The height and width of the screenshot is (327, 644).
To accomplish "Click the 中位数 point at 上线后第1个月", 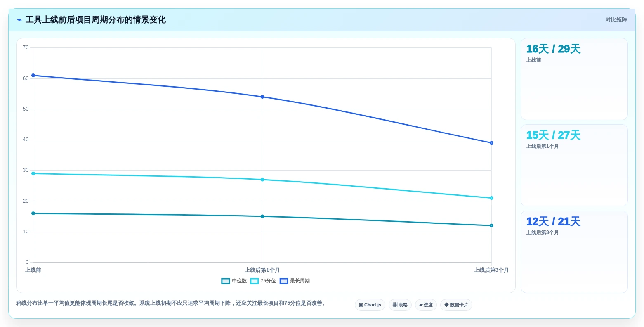I will point(262,216).
